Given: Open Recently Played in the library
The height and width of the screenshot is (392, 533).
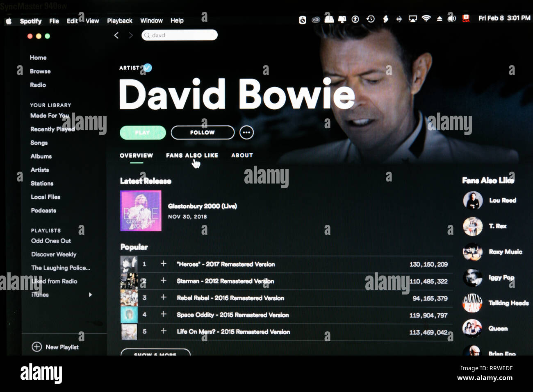Looking at the screenshot, I should point(52,129).
